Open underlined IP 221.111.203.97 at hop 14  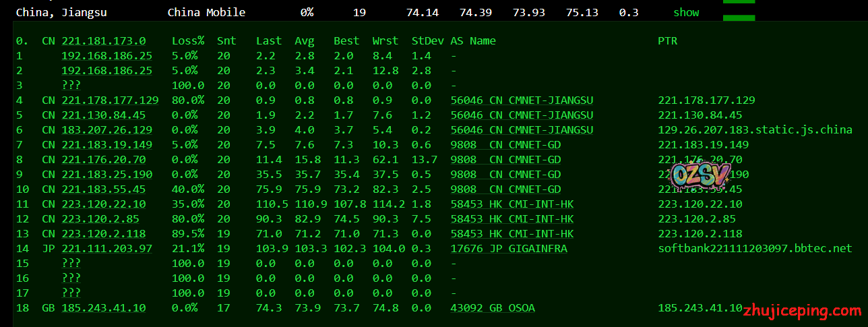point(106,248)
